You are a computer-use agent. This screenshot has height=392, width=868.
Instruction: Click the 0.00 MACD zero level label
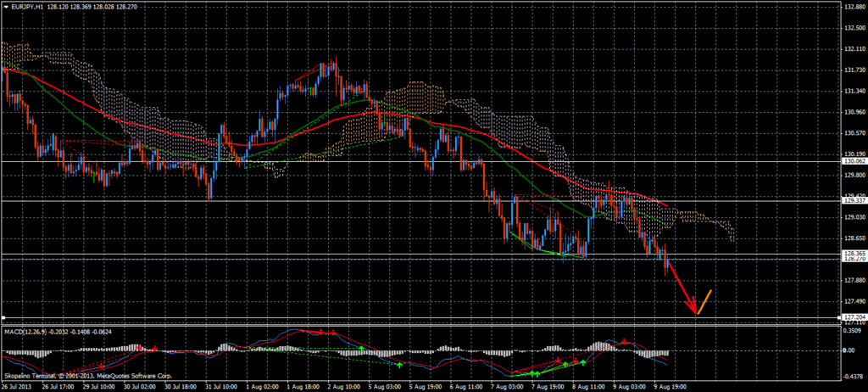pos(850,350)
